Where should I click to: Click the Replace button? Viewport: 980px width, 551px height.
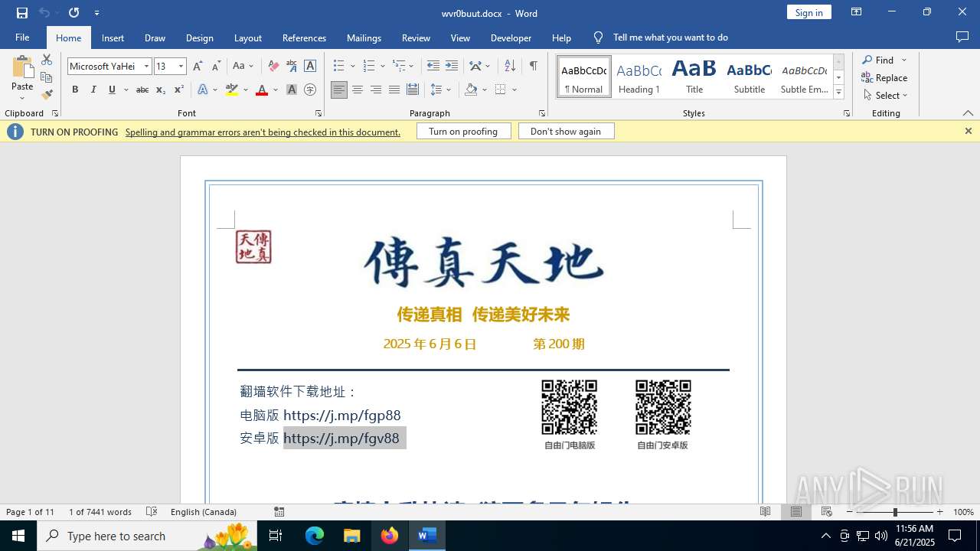(x=884, y=78)
